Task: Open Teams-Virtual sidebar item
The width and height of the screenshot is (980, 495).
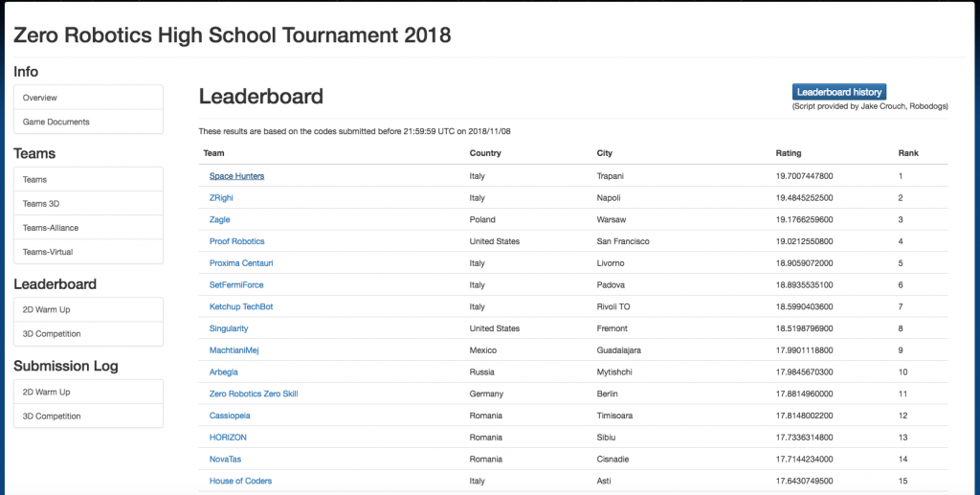Action: coord(88,252)
